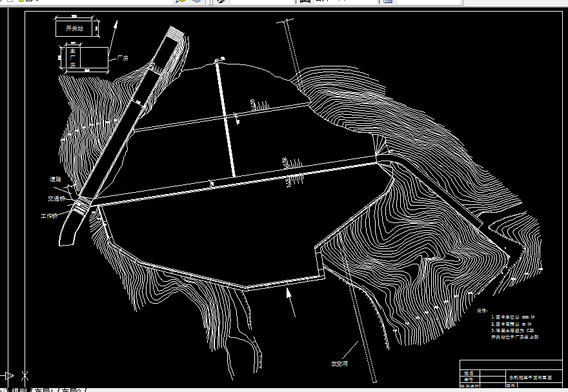Image resolution: width=568 pixels, height=392 pixels.
Task: Select title block text 水利枢纽平面布置图
Action: coord(531,378)
